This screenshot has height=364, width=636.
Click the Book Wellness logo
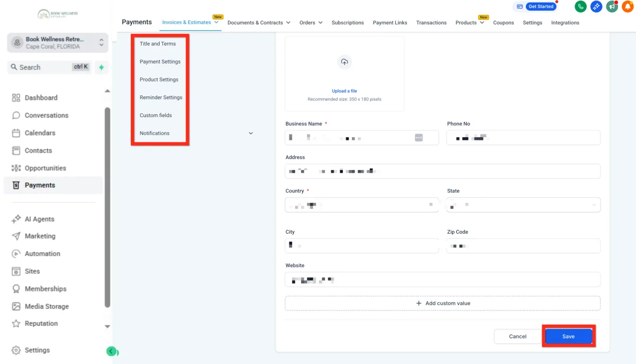coord(58,14)
